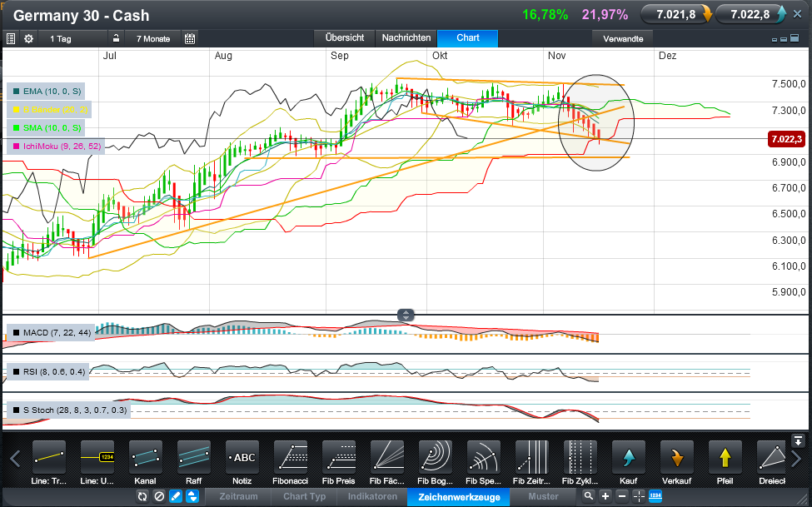Click the magnifier zoom icon in bottom bar

point(589,496)
